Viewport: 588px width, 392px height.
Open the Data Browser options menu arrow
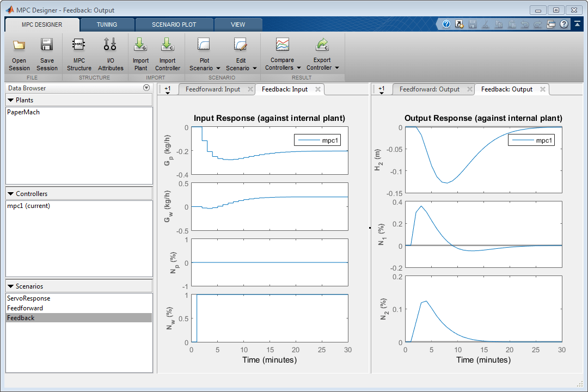point(146,88)
